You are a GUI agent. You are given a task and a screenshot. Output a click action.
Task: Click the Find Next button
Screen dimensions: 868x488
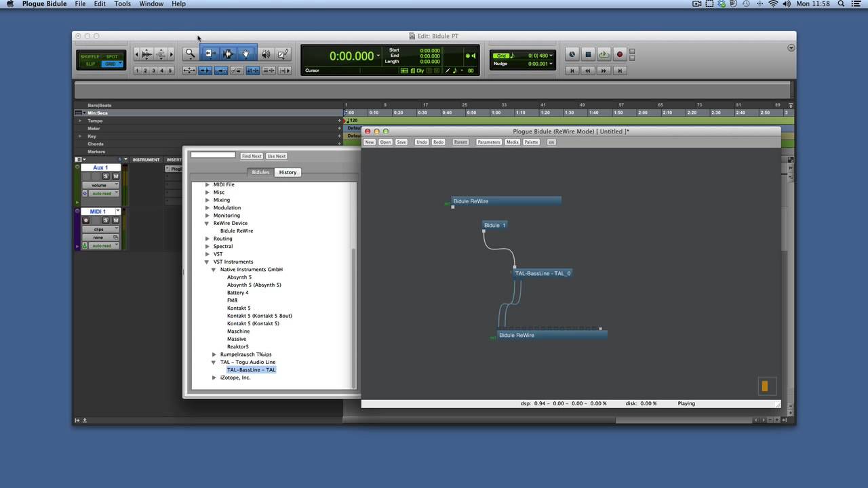[x=252, y=157]
